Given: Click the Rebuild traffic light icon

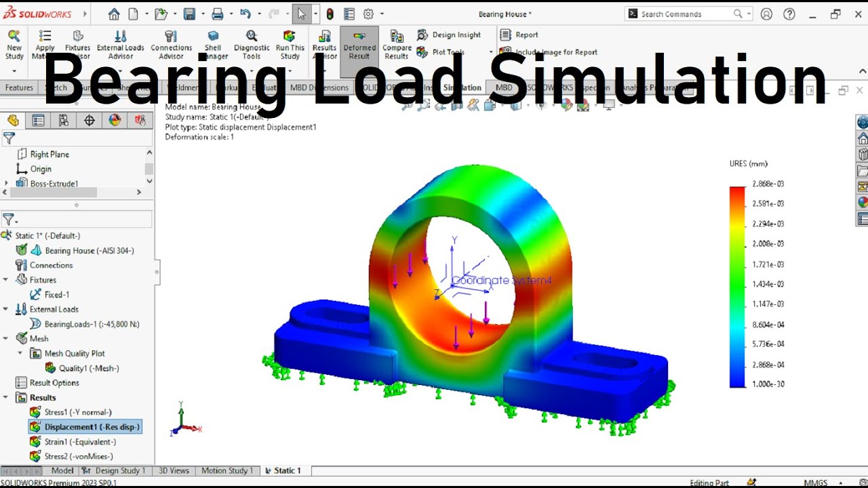Looking at the screenshot, I should (330, 14).
